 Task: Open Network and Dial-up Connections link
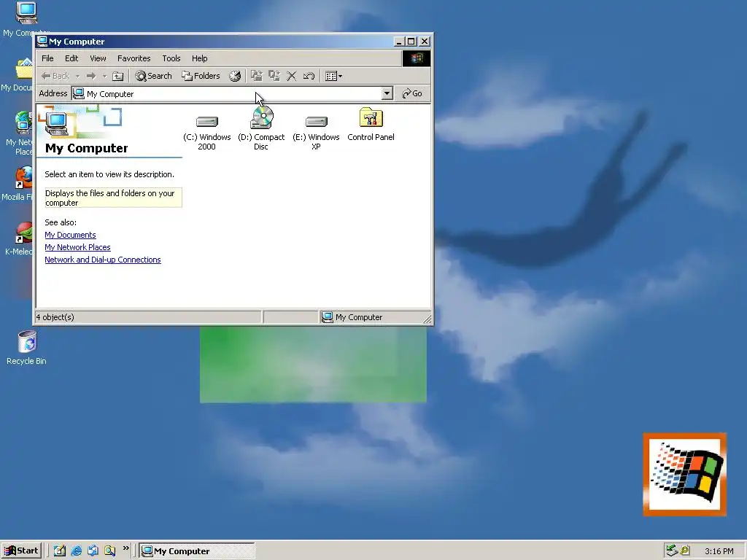pyautogui.click(x=103, y=260)
